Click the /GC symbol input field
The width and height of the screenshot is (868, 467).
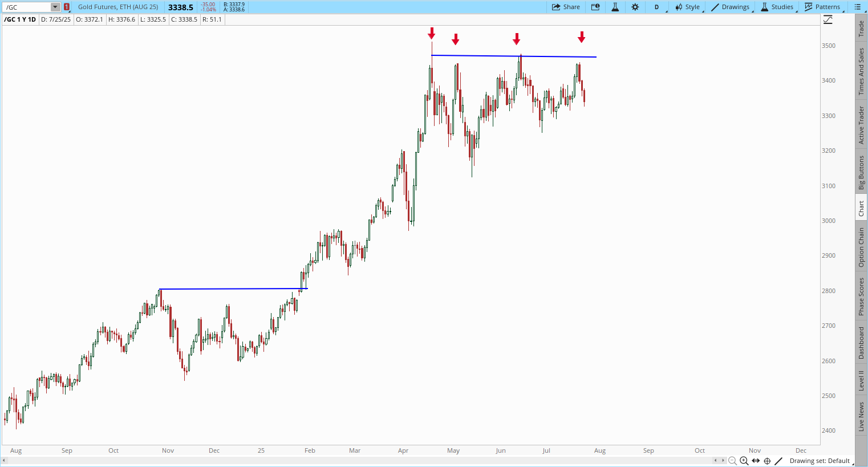(x=27, y=7)
